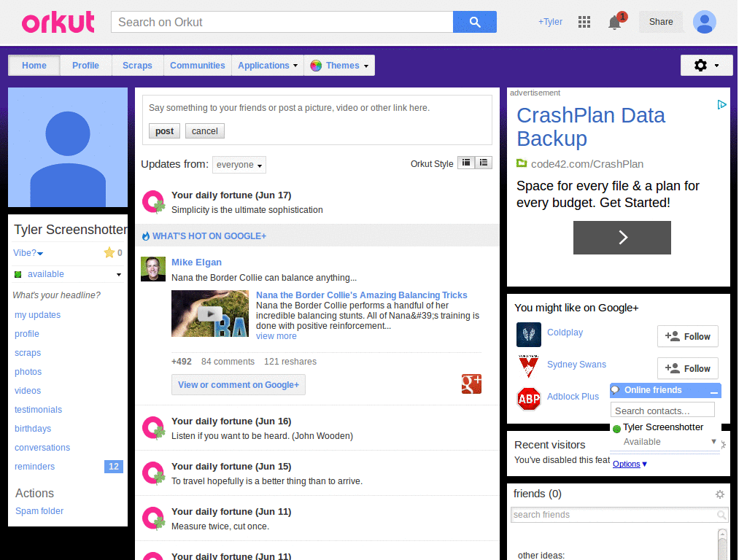
Task: Open the Vibe? dropdown
Action: (28, 253)
